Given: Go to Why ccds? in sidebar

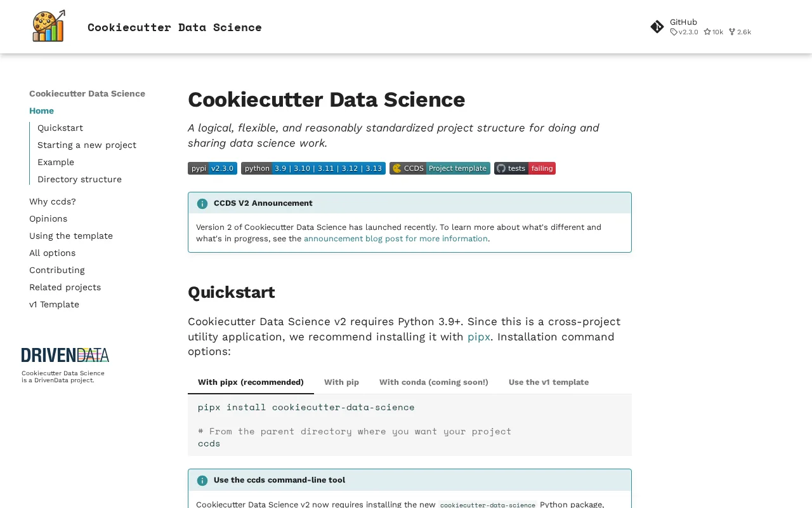Looking at the screenshot, I should 53,201.
